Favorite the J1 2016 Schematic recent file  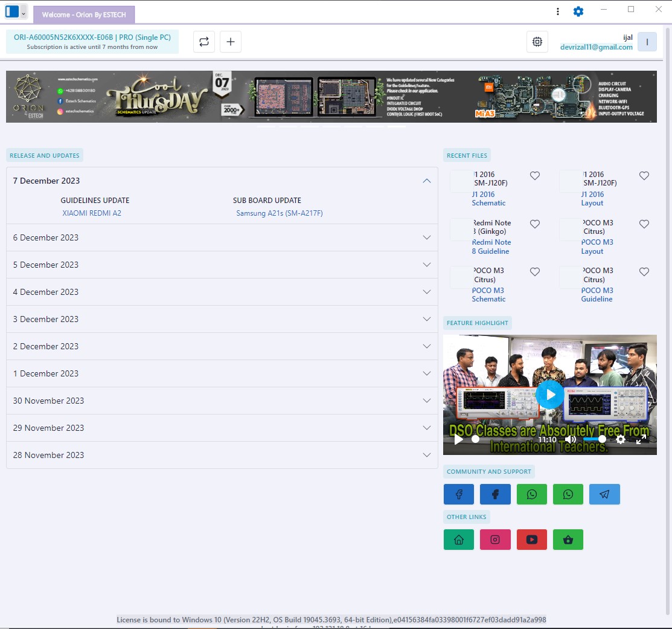[x=534, y=175]
